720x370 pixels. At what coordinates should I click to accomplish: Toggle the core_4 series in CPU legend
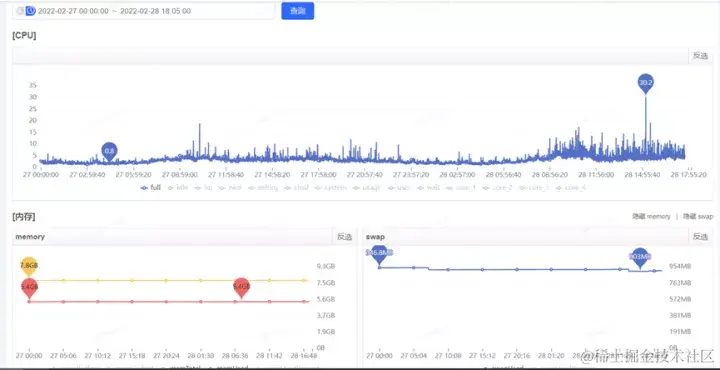(x=570, y=188)
